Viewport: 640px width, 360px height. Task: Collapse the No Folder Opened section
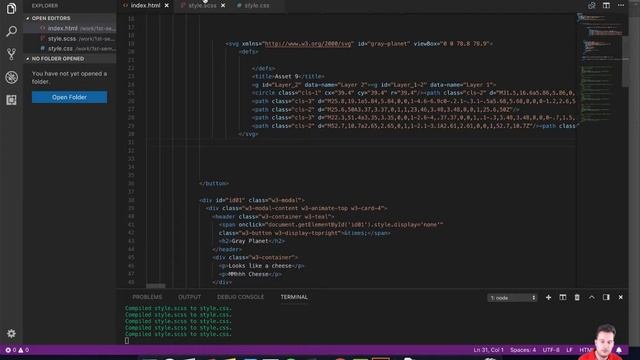coord(69,59)
